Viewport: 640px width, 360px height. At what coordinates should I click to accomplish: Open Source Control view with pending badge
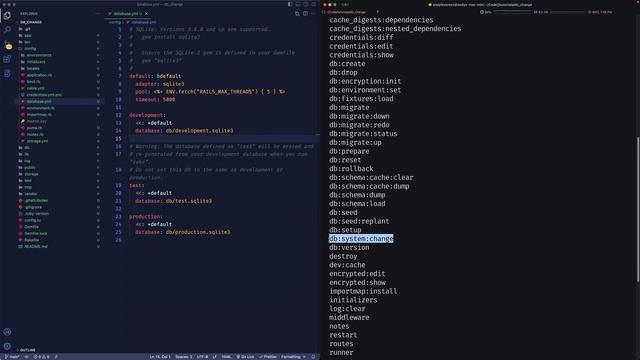tap(7, 44)
